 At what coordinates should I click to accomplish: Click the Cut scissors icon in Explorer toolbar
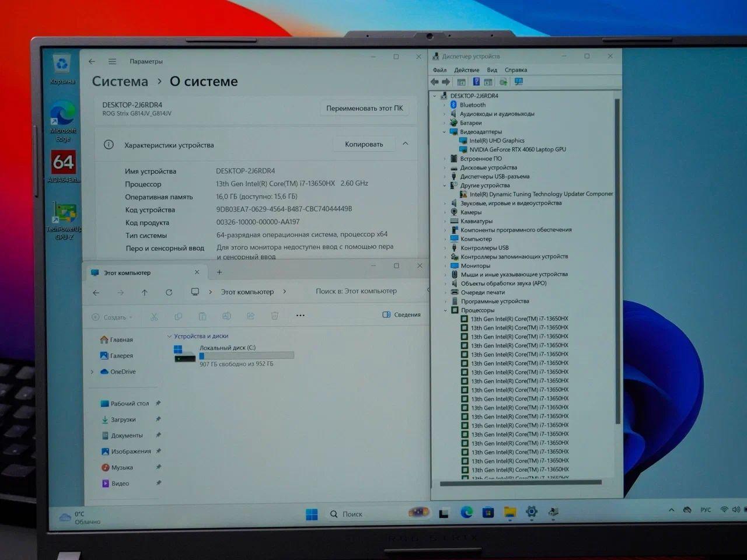pos(154,317)
